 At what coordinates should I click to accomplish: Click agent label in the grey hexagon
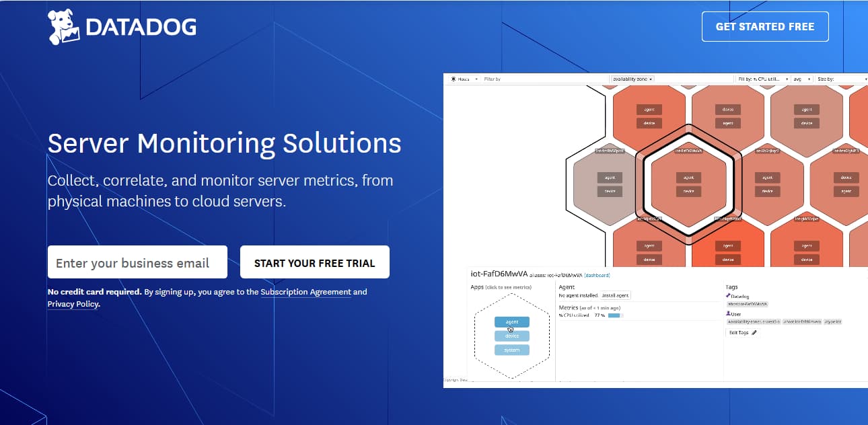pyautogui.click(x=610, y=178)
